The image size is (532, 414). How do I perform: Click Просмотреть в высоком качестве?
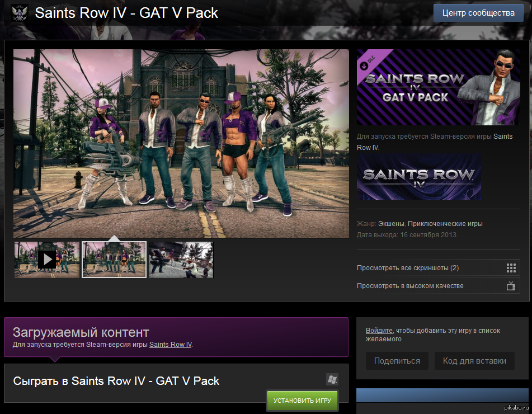(410, 286)
